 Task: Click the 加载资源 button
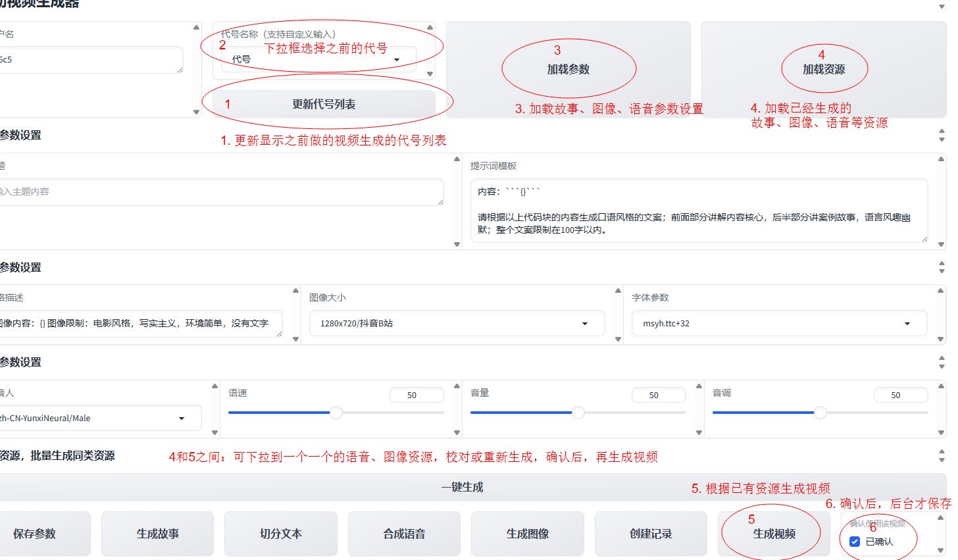(824, 68)
